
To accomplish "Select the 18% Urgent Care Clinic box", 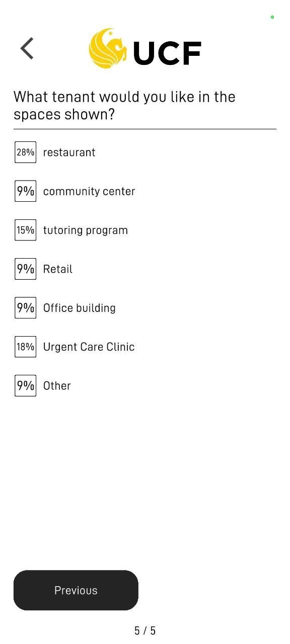I will click(25, 347).
